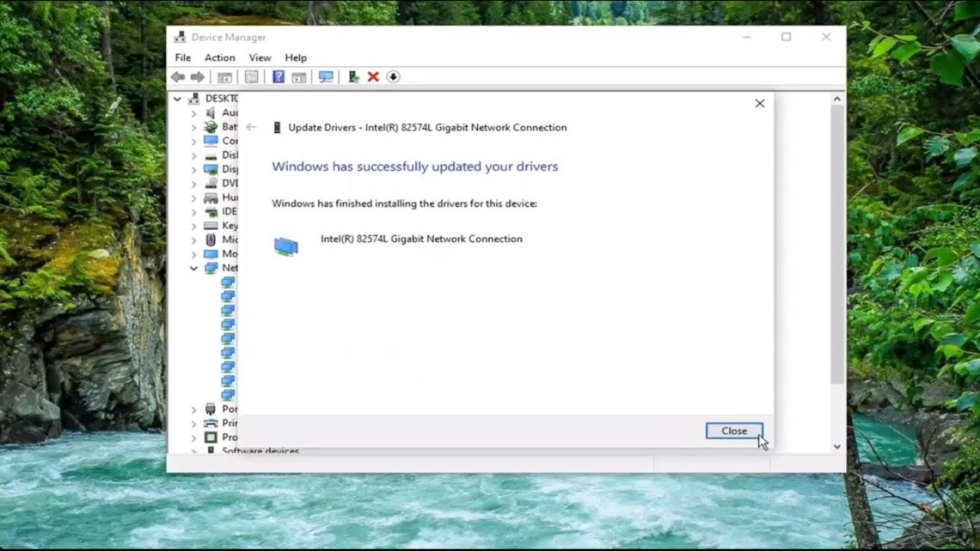
Task: Expand the Audio inputs tree node
Action: pyautogui.click(x=194, y=113)
